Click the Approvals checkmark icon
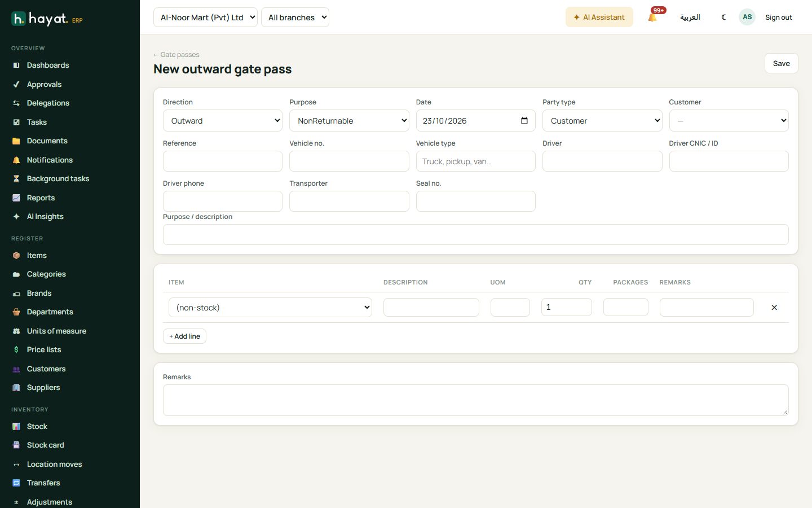Screen dimensions: 812x508 16,85
